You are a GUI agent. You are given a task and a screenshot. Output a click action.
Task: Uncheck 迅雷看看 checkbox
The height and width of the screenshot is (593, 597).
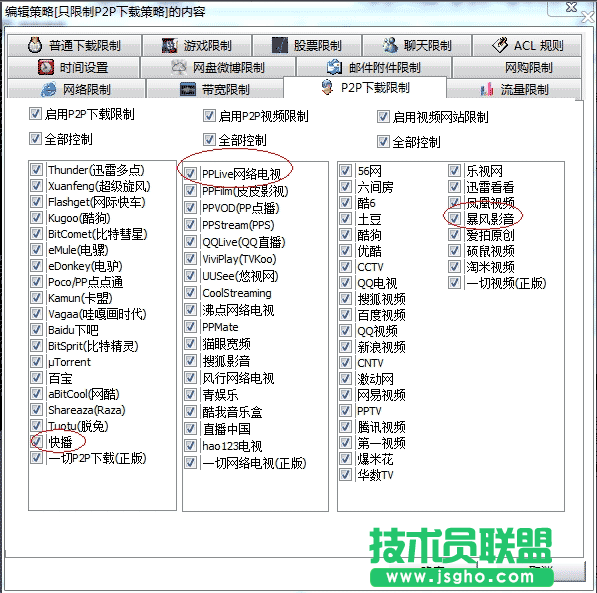point(454,187)
